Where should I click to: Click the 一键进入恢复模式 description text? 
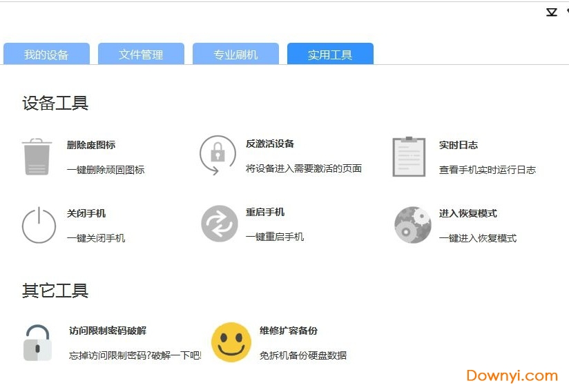coord(478,238)
